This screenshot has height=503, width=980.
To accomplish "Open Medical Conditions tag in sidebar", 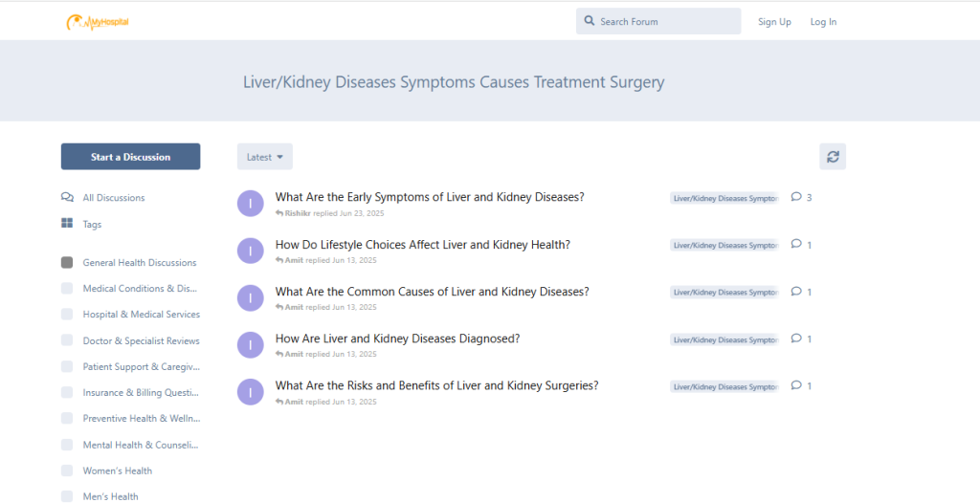I will 140,289.
